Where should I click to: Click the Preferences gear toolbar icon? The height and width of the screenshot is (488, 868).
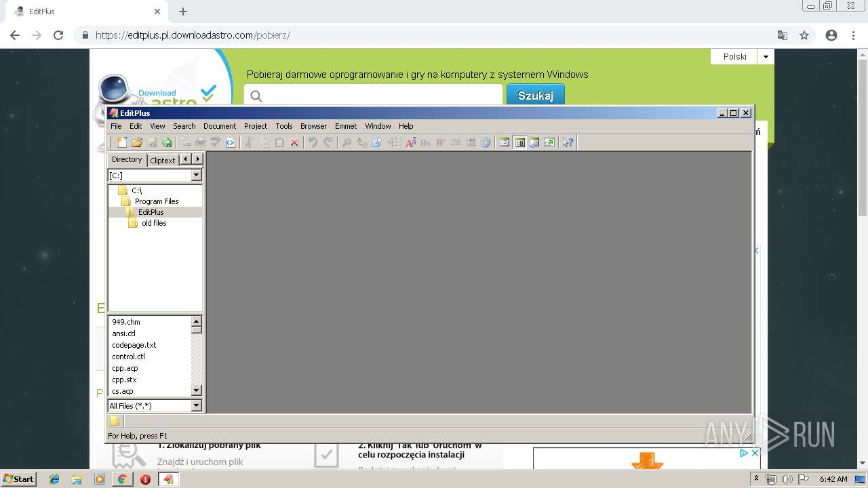486,142
